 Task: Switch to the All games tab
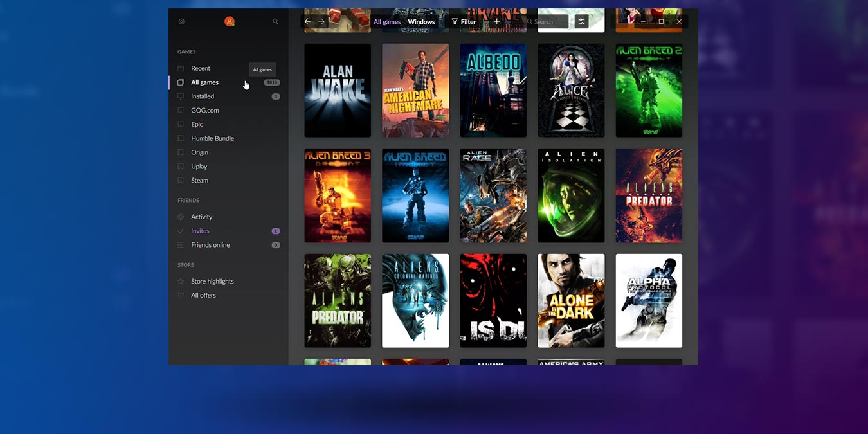(x=387, y=21)
